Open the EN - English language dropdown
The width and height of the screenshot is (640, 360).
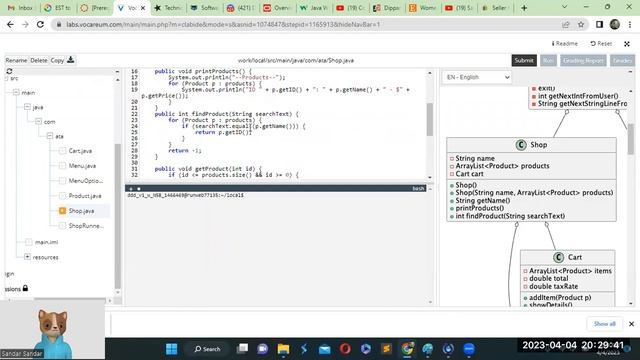point(477,77)
